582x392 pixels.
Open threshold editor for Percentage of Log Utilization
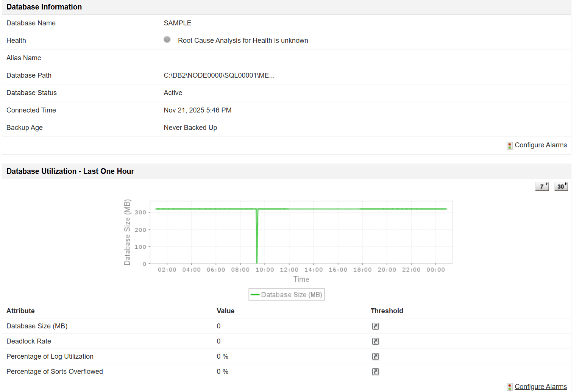tap(375, 356)
